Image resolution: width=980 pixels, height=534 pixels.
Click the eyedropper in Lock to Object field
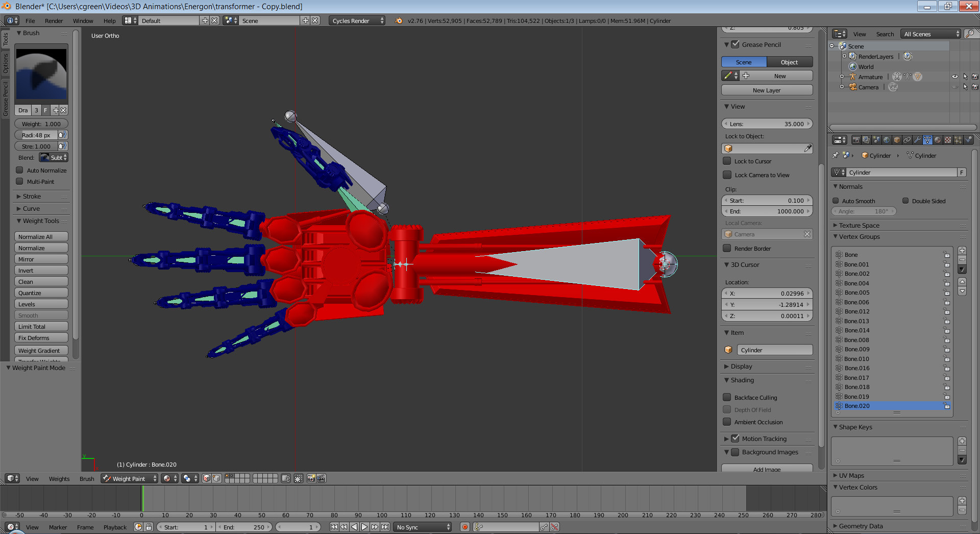[x=808, y=149]
